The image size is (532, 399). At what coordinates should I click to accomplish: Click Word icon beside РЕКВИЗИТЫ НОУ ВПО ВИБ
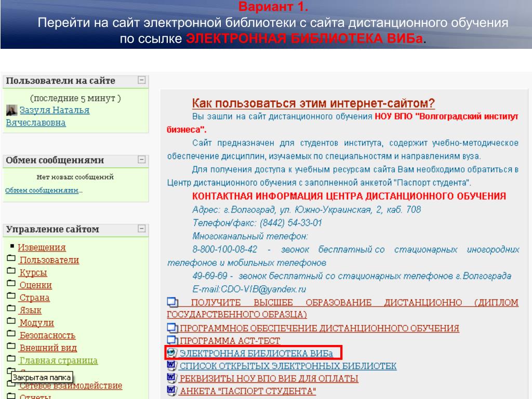coord(172,378)
